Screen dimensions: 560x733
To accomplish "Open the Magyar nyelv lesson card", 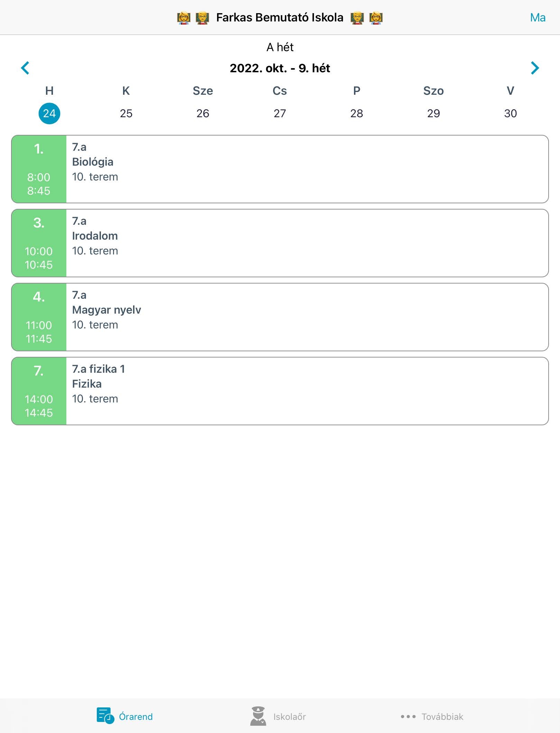I will 280,317.
